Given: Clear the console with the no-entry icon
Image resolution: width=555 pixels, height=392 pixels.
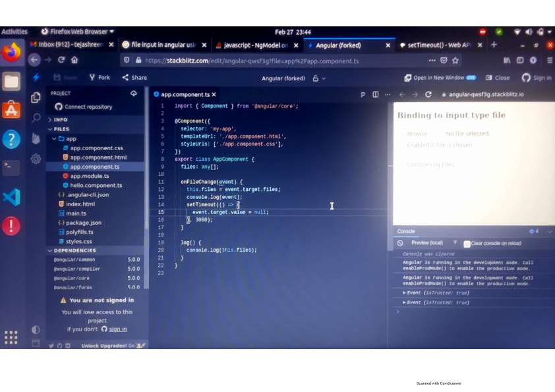Looking at the screenshot, I should [400, 243].
